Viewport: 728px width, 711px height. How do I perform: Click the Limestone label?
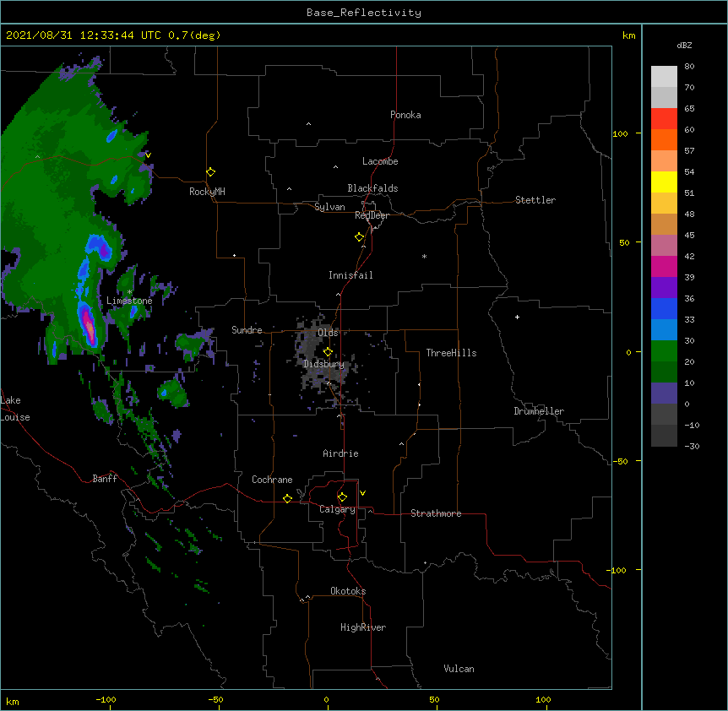point(129,301)
